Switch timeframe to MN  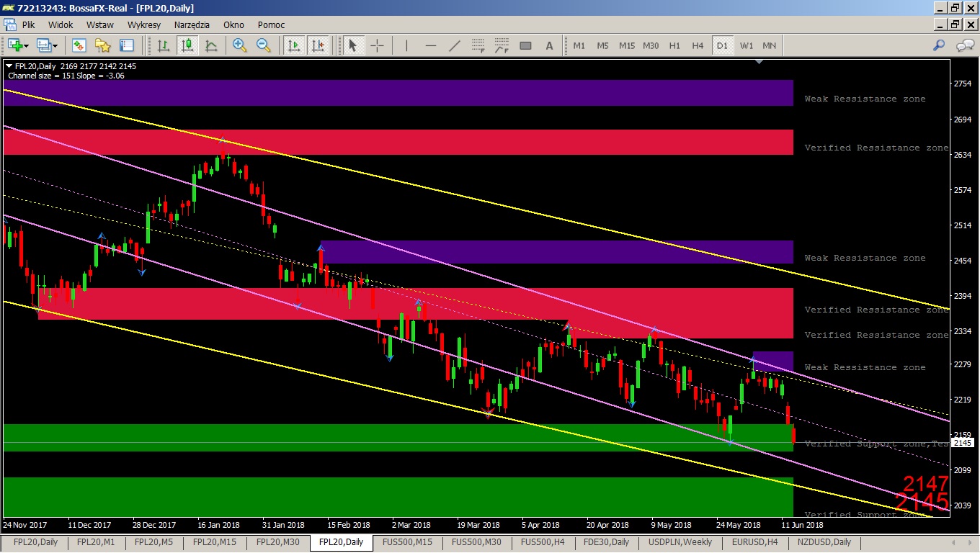pos(770,45)
